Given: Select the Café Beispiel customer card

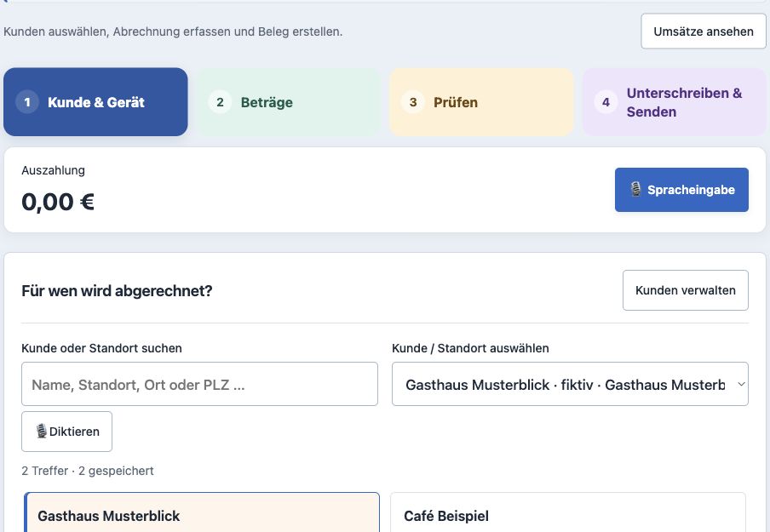Looking at the screenshot, I should [x=568, y=512].
